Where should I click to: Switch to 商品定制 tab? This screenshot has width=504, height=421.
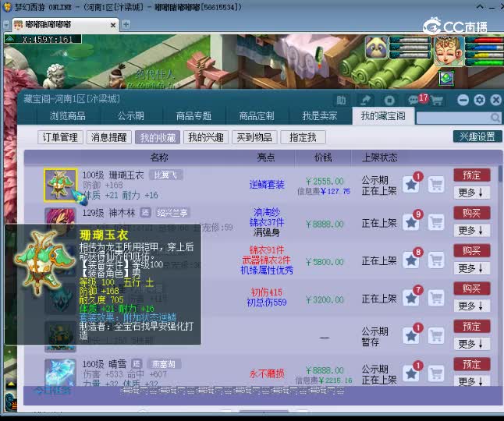[x=257, y=116]
